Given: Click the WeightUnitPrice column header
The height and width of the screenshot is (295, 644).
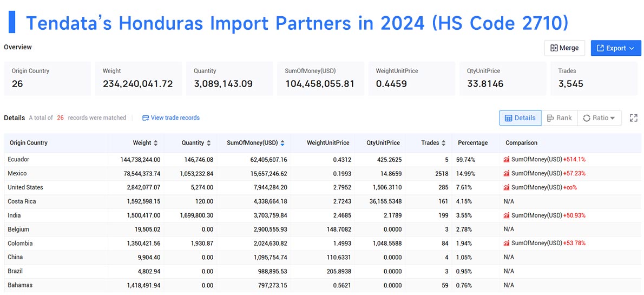Looking at the screenshot, I should 328,143.
